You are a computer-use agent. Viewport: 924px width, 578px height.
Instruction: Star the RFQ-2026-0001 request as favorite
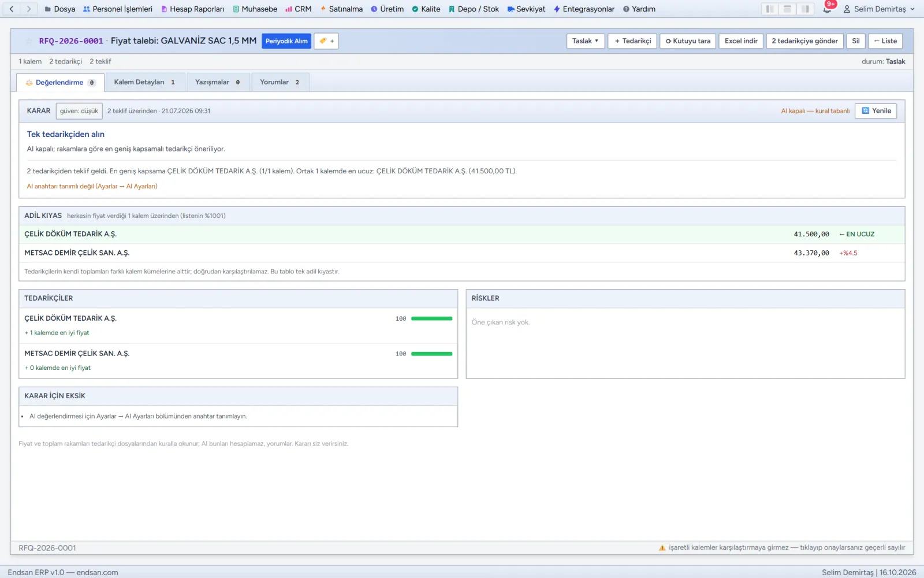[29, 41]
